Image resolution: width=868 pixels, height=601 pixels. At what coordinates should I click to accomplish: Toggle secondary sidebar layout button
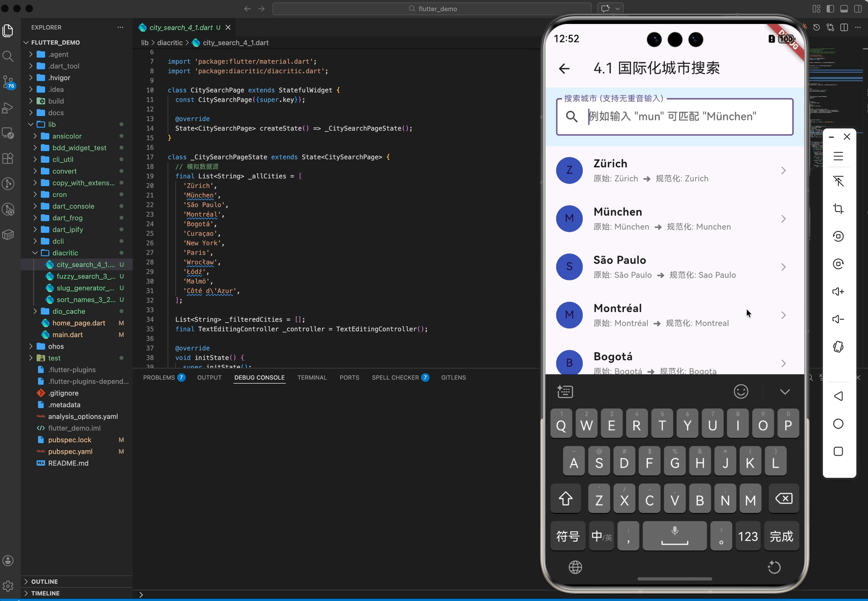tap(858, 8)
